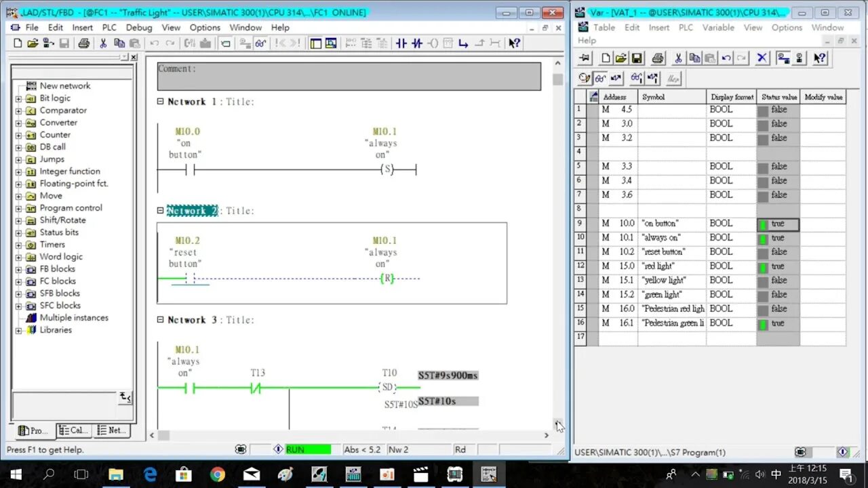Expand FC blocks tree node
Image resolution: width=868 pixels, height=488 pixels.
[x=18, y=281]
